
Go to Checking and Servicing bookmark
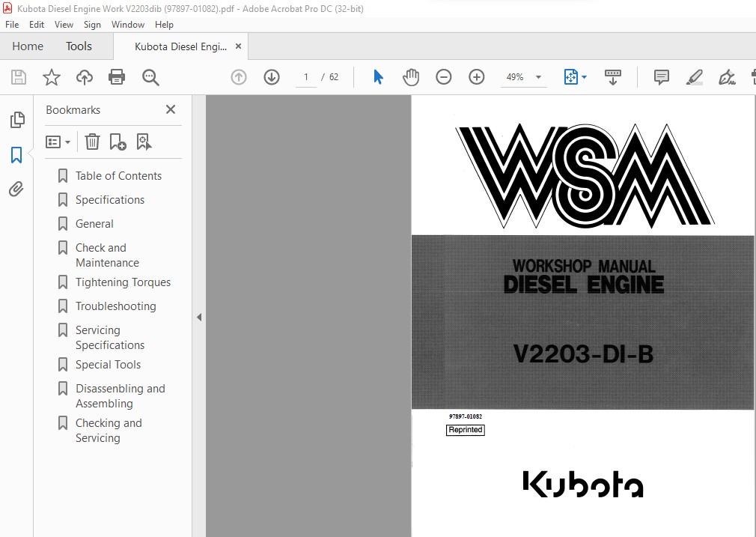109,431
